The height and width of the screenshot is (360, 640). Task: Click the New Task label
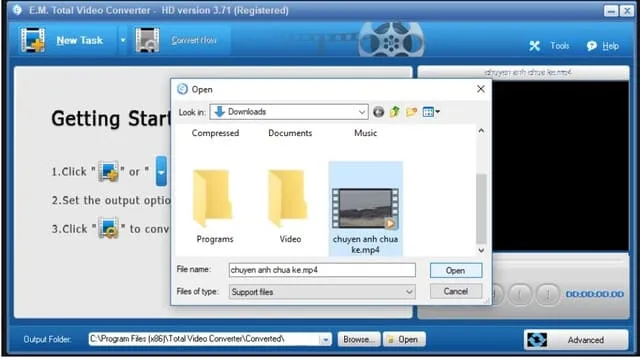click(x=80, y=40)
